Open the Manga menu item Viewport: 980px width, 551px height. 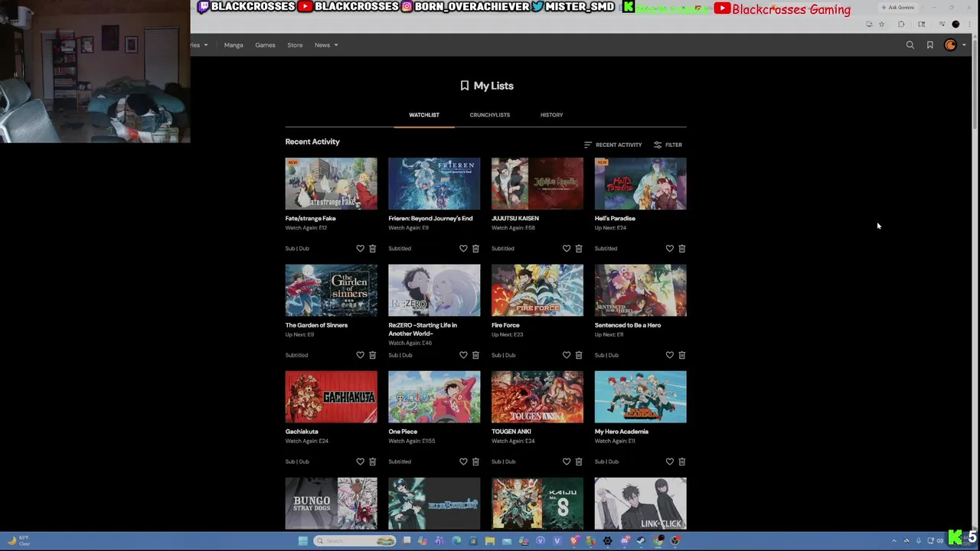[x=234, y=45]
